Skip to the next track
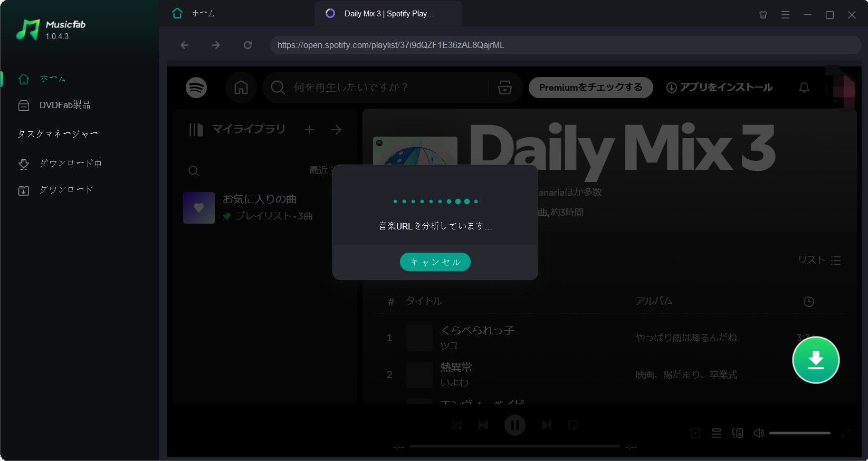The width and height of the screenshot is (868, 461). click(x=547, y=425)
